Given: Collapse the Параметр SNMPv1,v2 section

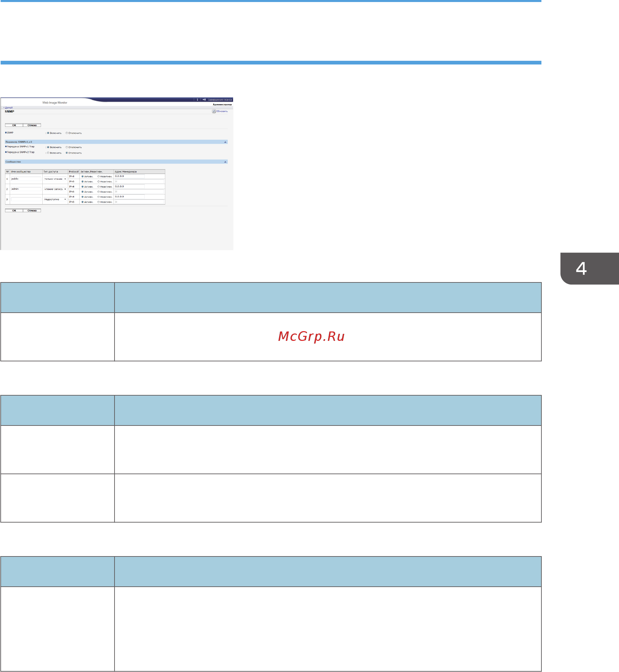Looking at the screenshot, I should (225, 142).
